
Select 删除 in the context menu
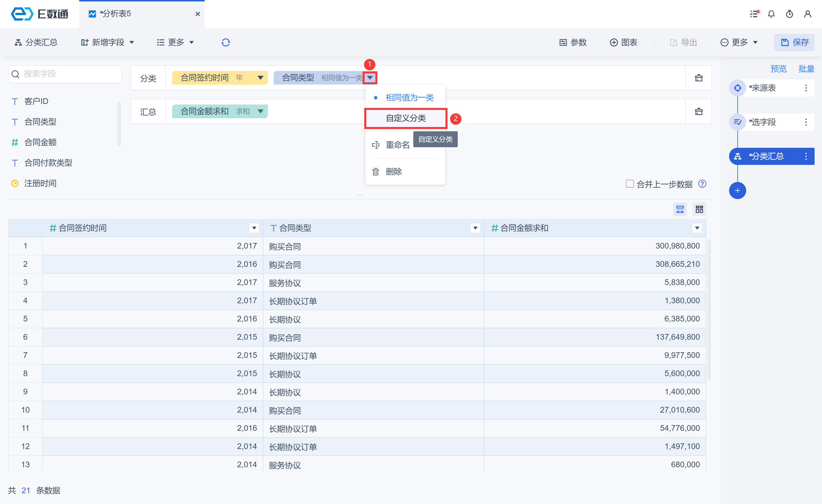(393, 172)
